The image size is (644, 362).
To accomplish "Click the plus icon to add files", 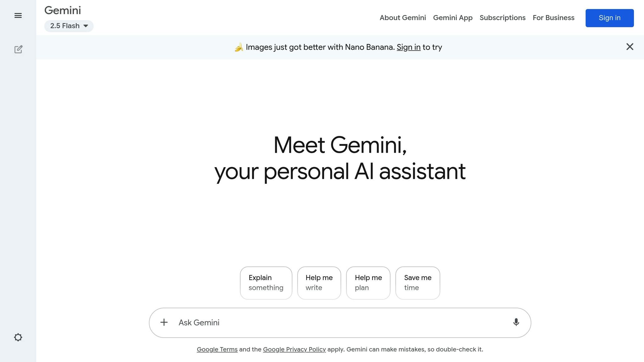I will click(164, 322).
